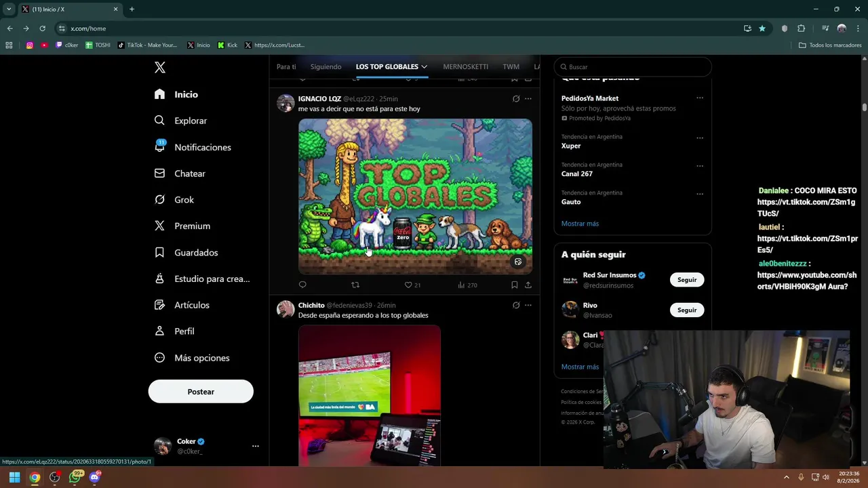
Task: Switch to Siguiendo tab
Action: (x=326, y=67)
